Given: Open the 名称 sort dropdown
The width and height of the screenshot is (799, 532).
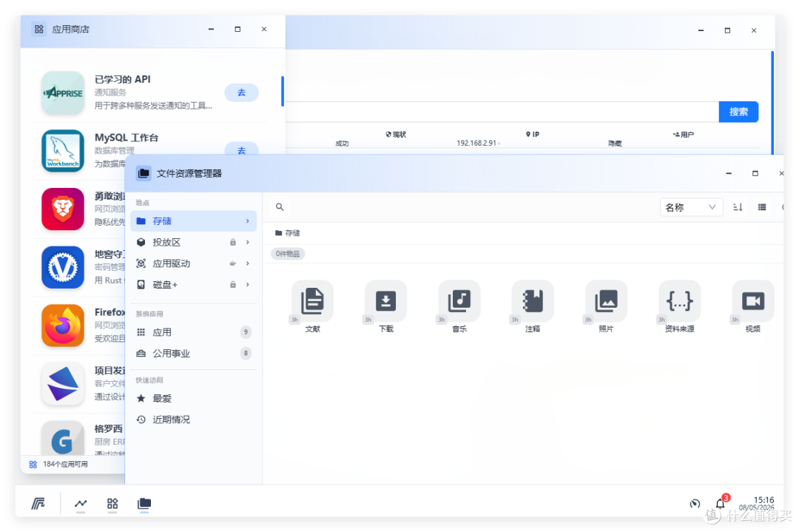Looking at the screenshot, I should tap(691, 207).
